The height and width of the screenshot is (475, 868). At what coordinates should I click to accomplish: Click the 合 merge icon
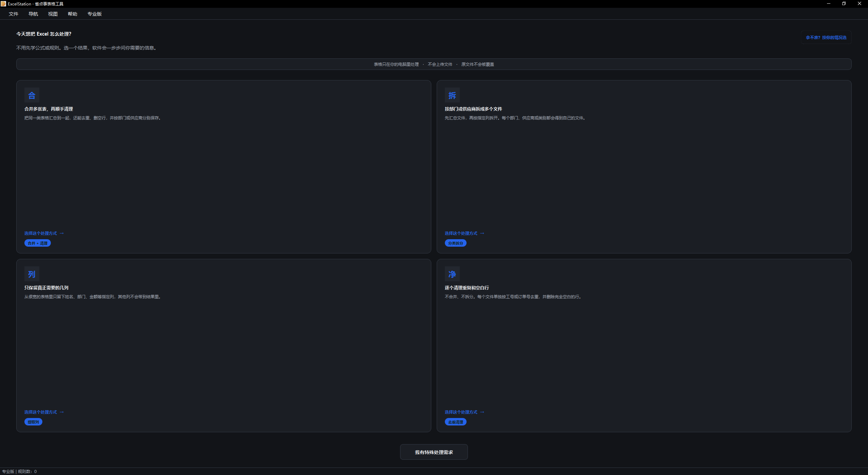tap(32, 95)
